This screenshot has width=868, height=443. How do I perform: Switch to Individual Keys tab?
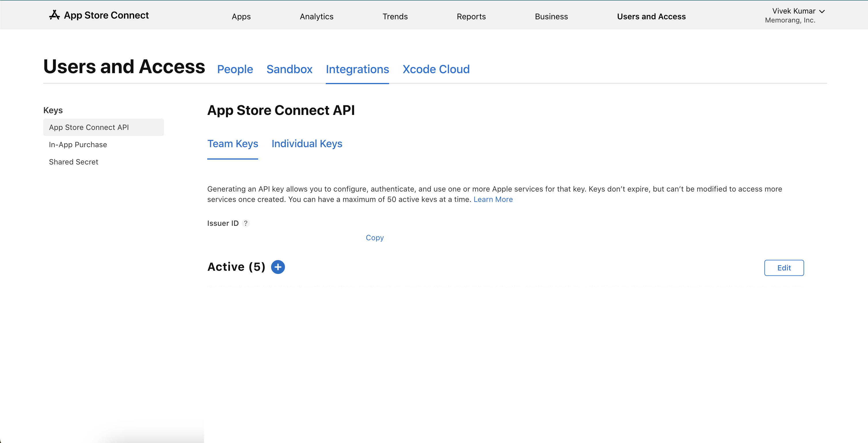307,144
